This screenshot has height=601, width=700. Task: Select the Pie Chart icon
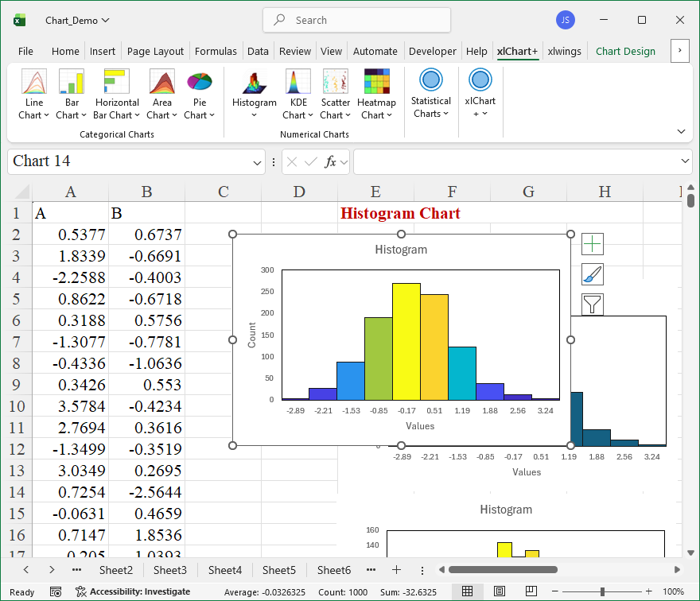coord(199,83)
